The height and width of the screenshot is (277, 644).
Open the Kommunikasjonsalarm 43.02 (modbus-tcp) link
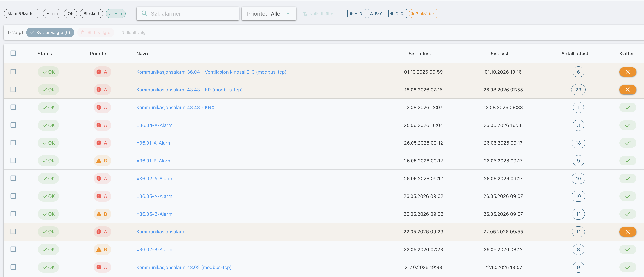pyautogui.click(x=184, y=267)
